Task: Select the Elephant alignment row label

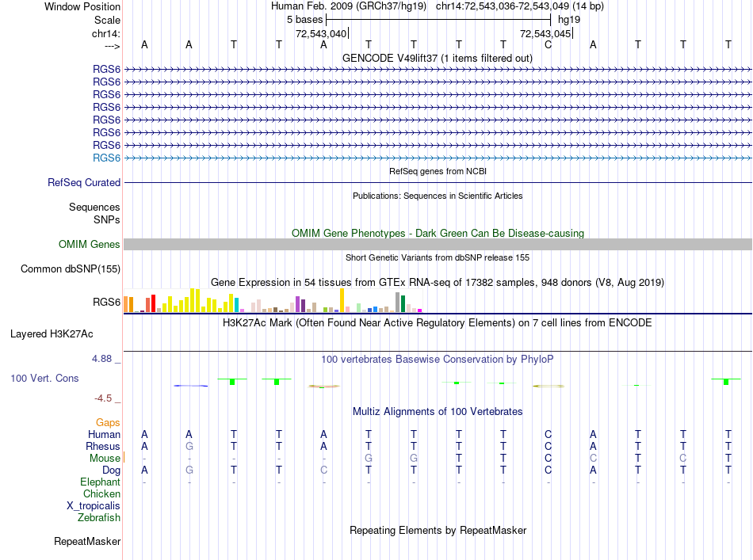Action: [x=101, y=482]
